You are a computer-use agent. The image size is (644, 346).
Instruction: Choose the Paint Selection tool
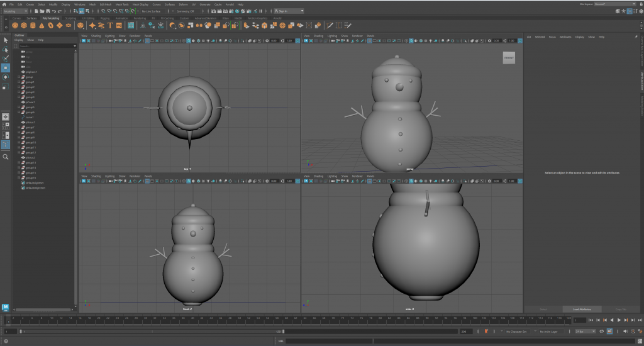click(6, 58)
